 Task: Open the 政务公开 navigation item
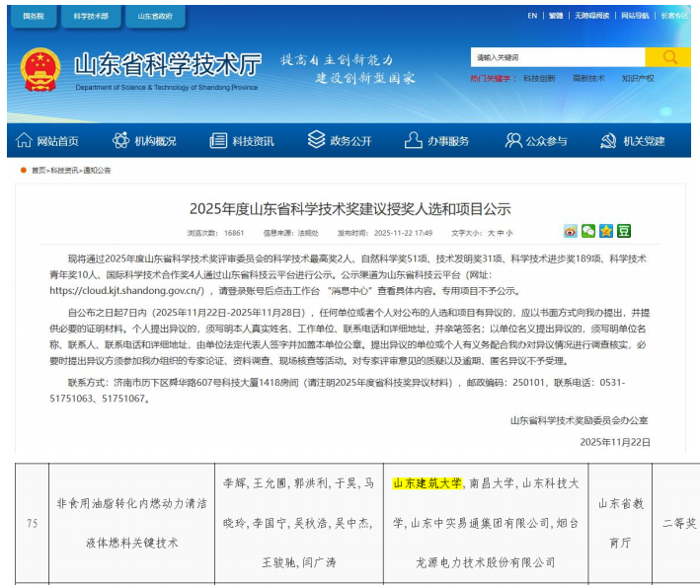[x=341, y=141]
